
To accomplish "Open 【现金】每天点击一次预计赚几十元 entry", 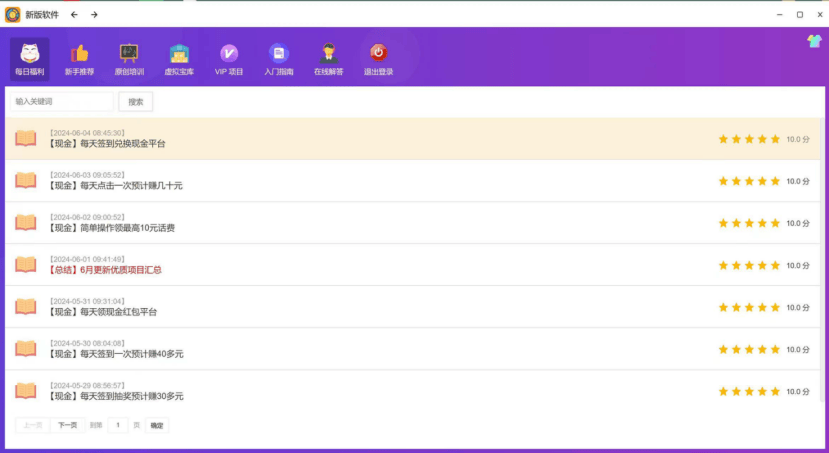I will (x=412, y=181).
